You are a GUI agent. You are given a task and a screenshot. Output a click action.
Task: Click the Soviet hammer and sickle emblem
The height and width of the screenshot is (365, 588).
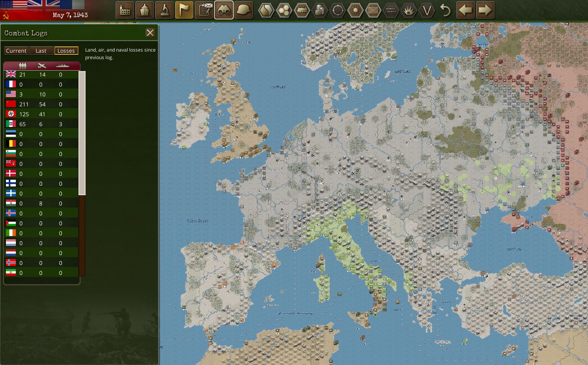tap(6, 15)
